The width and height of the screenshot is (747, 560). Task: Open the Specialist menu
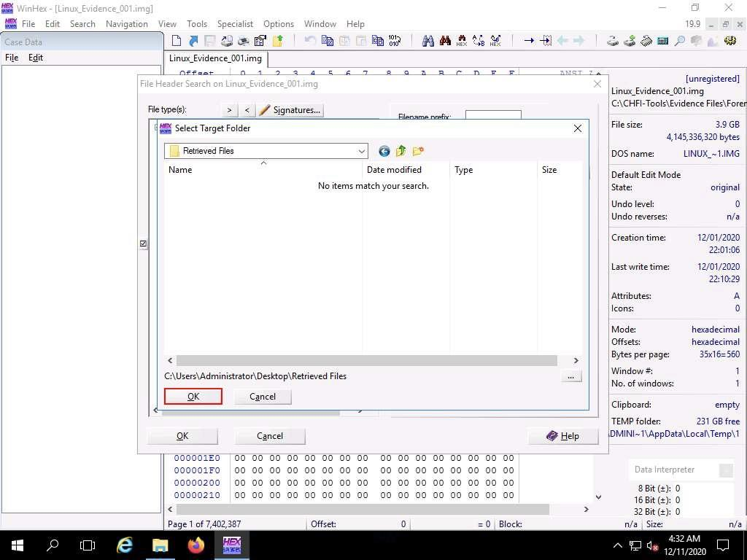coord(235,24)
